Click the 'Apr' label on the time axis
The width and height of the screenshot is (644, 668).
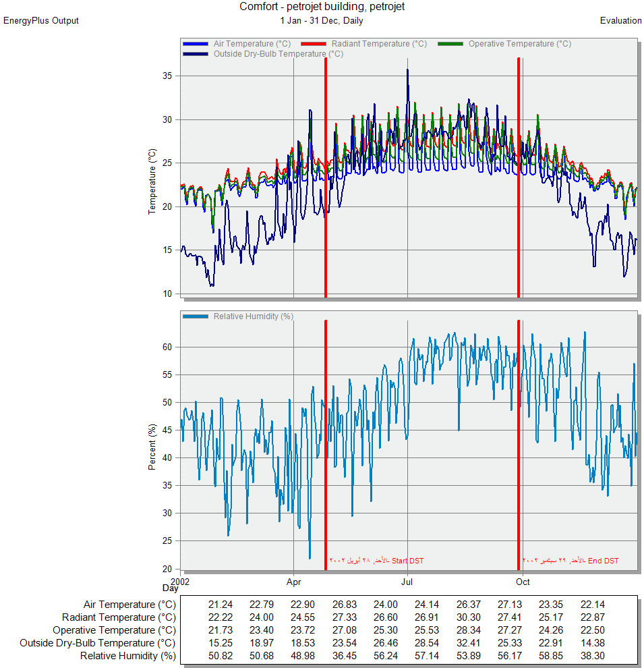pos(294,582)
